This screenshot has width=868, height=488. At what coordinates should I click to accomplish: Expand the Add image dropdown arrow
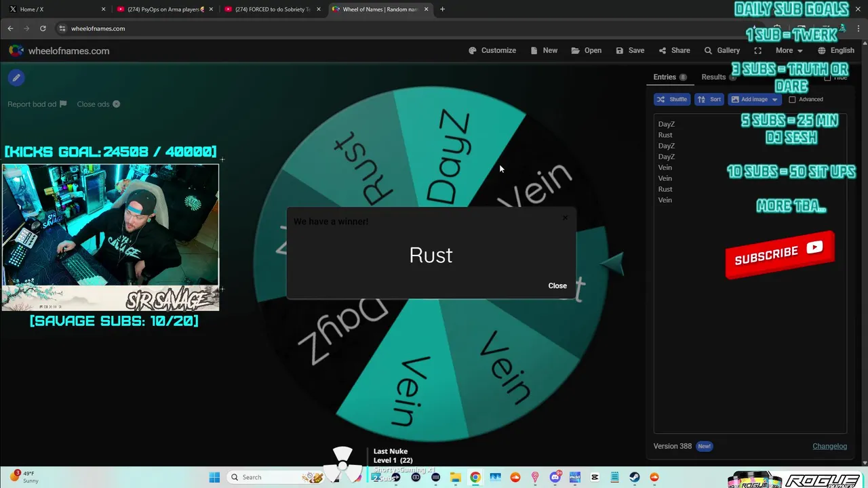click(775, 100)
